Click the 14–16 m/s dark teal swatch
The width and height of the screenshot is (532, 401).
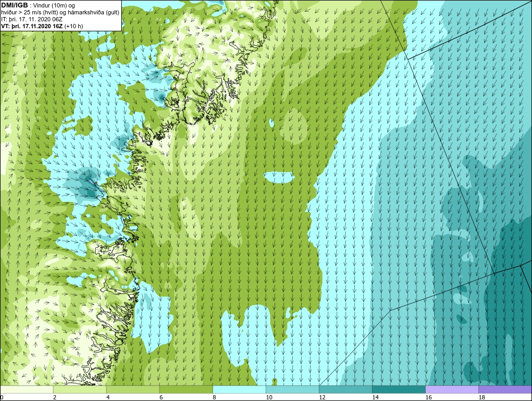click(399, 389)
